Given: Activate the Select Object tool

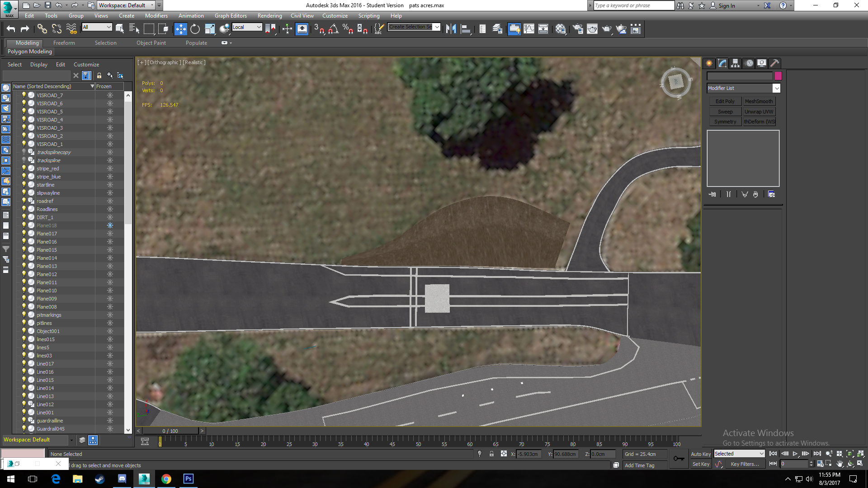Looking at the screenshot, I should coord(120,29).
